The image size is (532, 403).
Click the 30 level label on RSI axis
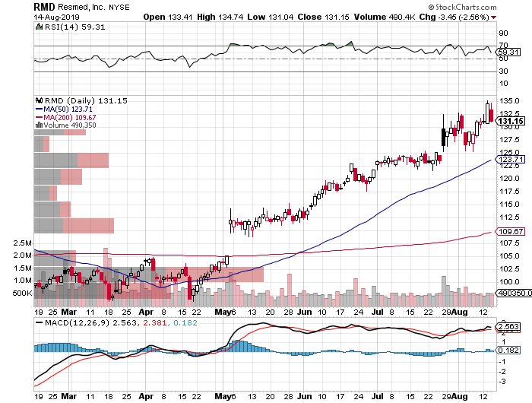click(x=503, y=71)
